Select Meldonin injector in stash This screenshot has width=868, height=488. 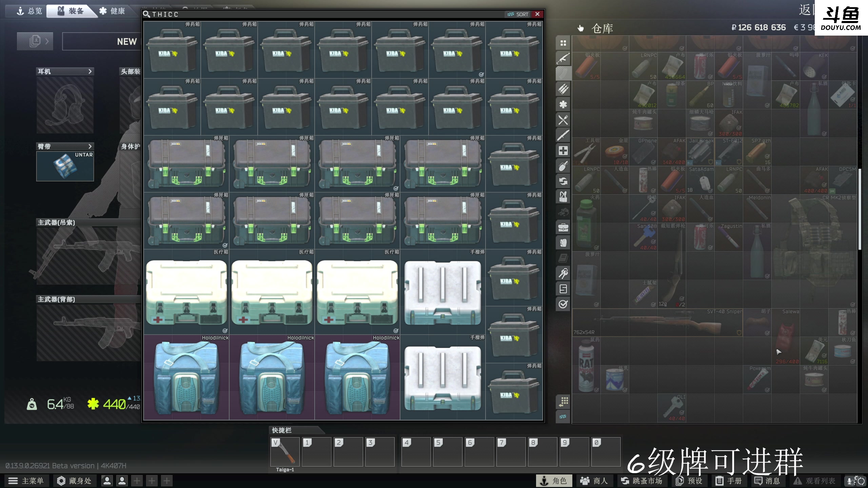[757, 208]
